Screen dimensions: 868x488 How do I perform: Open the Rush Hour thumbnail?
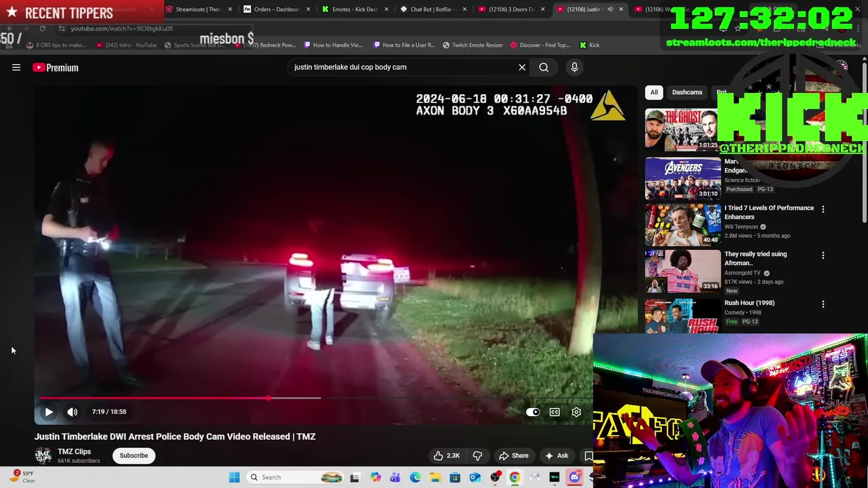point(682,315)
